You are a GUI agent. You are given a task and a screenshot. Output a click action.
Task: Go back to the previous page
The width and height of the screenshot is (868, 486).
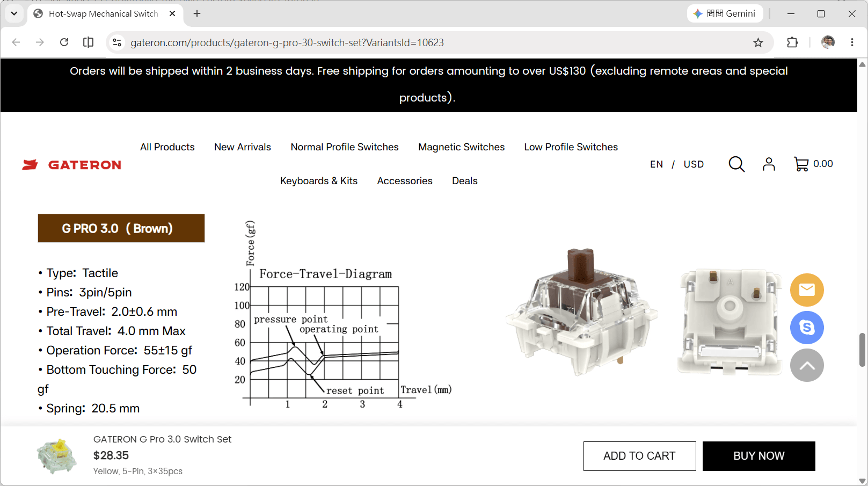click(16, 42)
